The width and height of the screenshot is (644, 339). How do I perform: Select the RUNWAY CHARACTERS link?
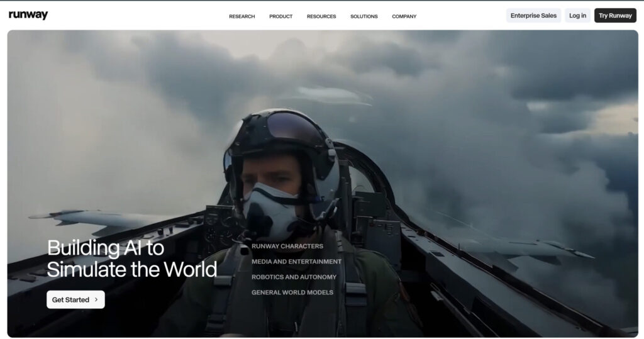[x=287, y=246]
